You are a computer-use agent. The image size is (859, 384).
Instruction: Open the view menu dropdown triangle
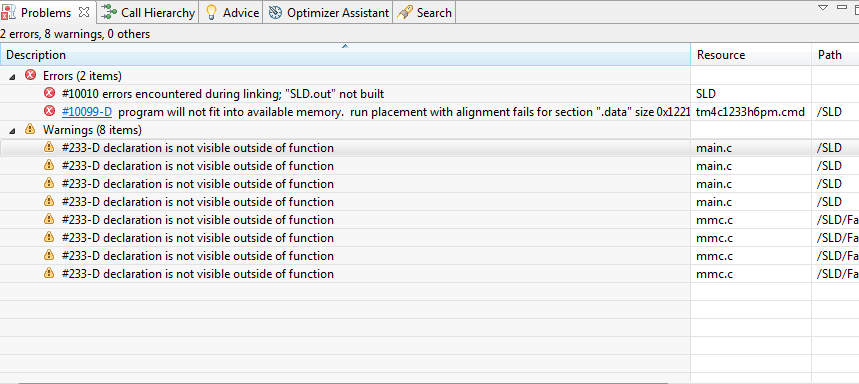tap(823, 7)
